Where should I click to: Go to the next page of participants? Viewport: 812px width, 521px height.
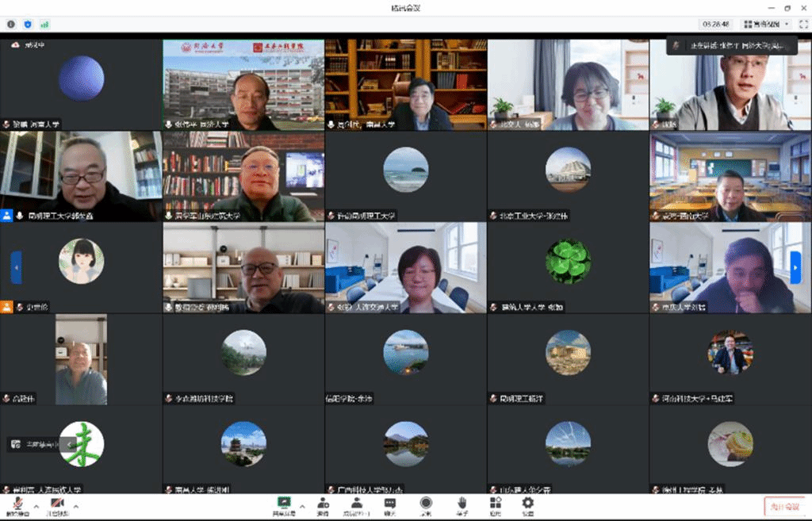[795, 266]
